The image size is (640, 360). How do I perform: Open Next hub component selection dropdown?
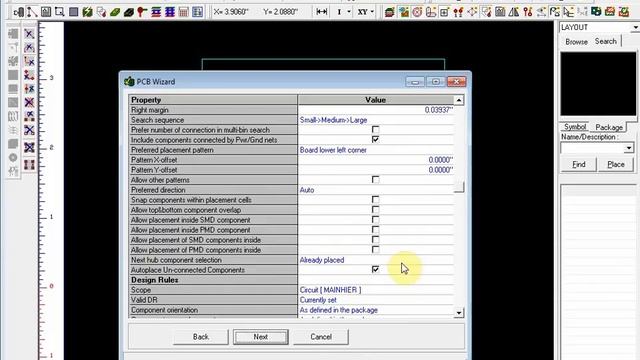click(x=376, y=260)
